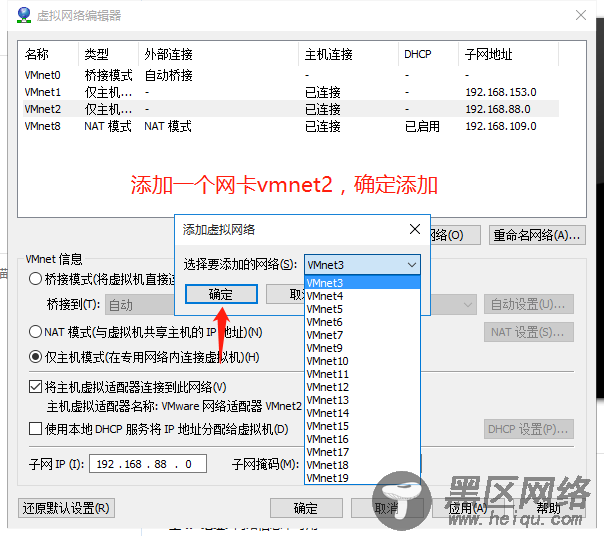Image resolution: width=604 pixels, height=536 pixels.
Task: Open DHCP 设置(P)... button
Action: click(x=528, y=429)
